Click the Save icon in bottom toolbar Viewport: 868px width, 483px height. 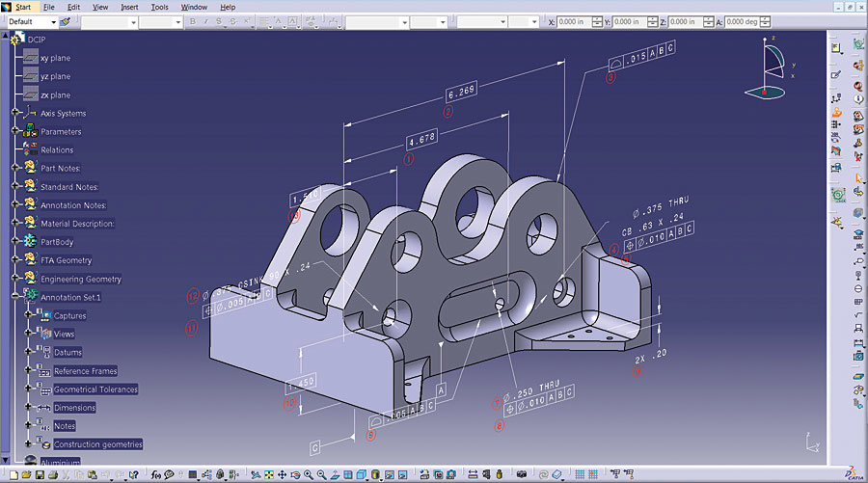coord(39,474)
